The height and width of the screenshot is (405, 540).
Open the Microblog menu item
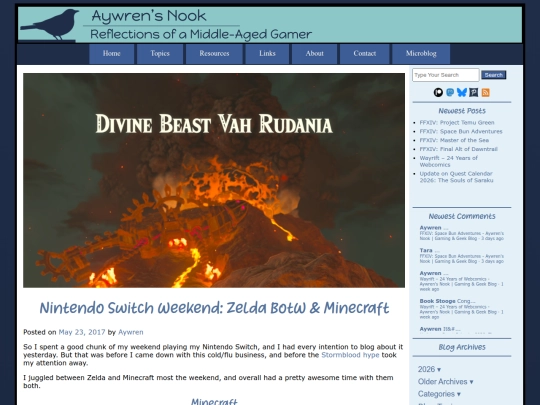(421, 54)
